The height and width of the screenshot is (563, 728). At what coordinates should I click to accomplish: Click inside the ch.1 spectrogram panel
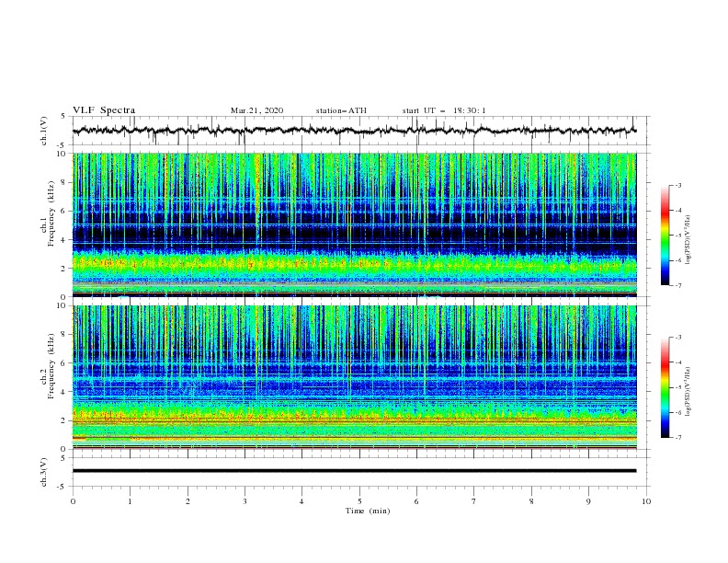354,224
